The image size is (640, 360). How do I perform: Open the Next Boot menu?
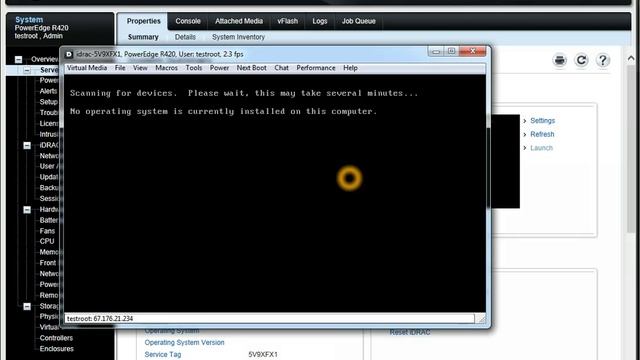(251, 68)
